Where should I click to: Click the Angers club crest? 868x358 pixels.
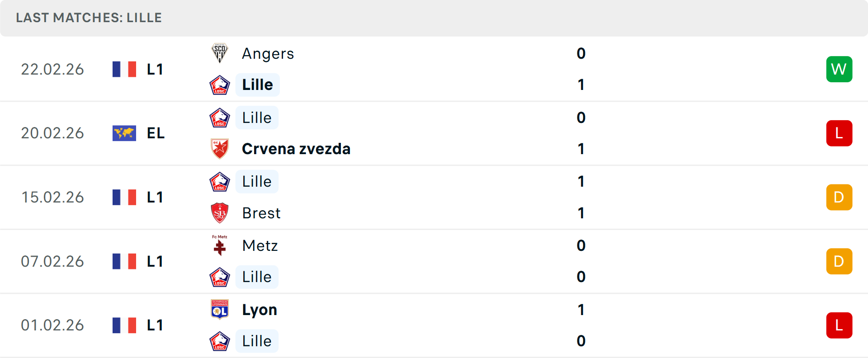(220, 53)
